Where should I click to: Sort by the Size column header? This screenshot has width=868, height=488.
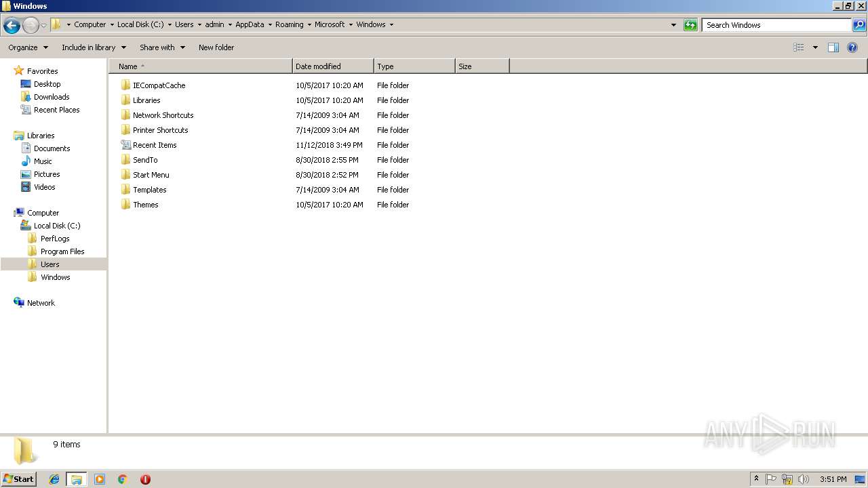pos(482,66)
